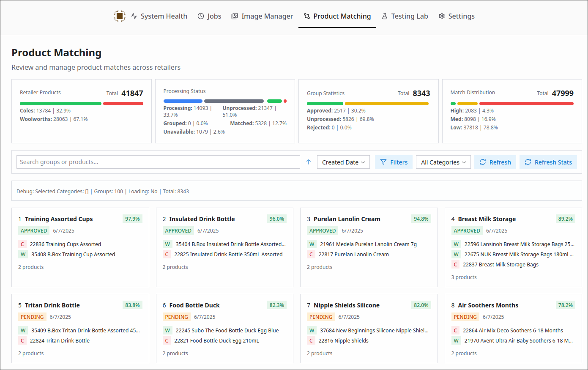The width and height of the screenshot is (588, 370).
Task: Click the funnel icon on Filters
Action: 383,162
